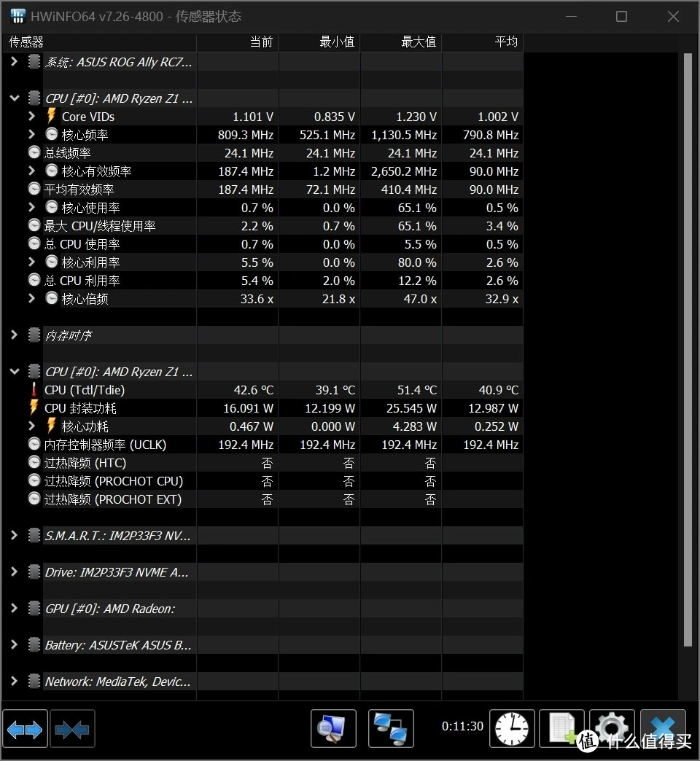Minimize the HWiNFO64 window
This screenshot has height=761, width=700.
(572, 17)
